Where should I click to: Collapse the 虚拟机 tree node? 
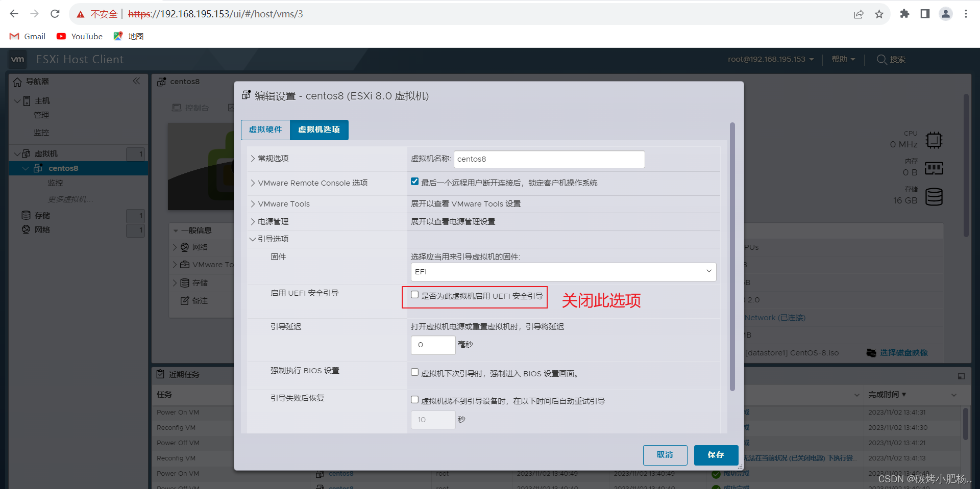pos(17,153)
